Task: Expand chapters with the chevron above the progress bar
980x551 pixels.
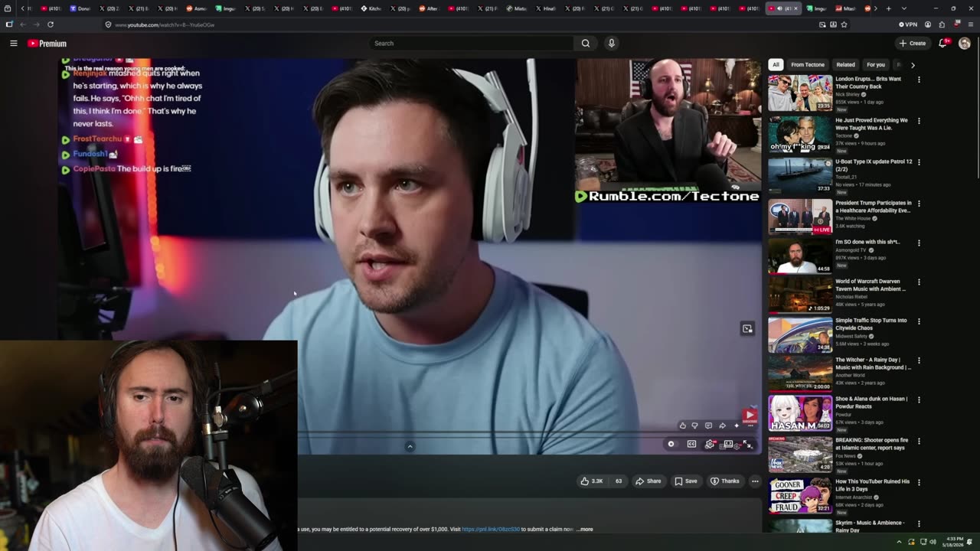Action: click(410, 446)
